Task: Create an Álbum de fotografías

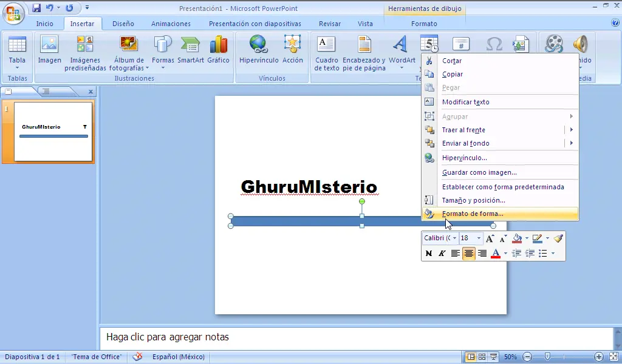Action: 129,53
